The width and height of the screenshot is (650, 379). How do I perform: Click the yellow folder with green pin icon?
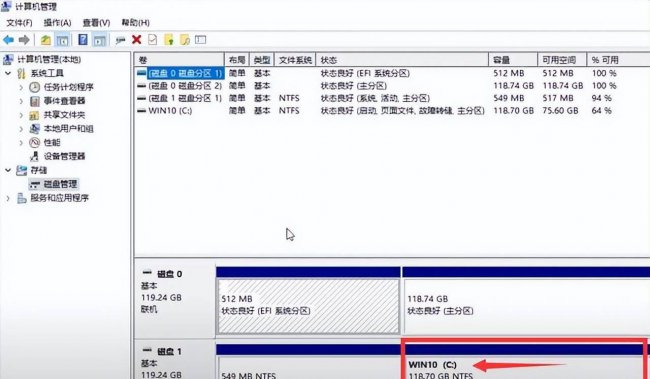pos(169,40)
